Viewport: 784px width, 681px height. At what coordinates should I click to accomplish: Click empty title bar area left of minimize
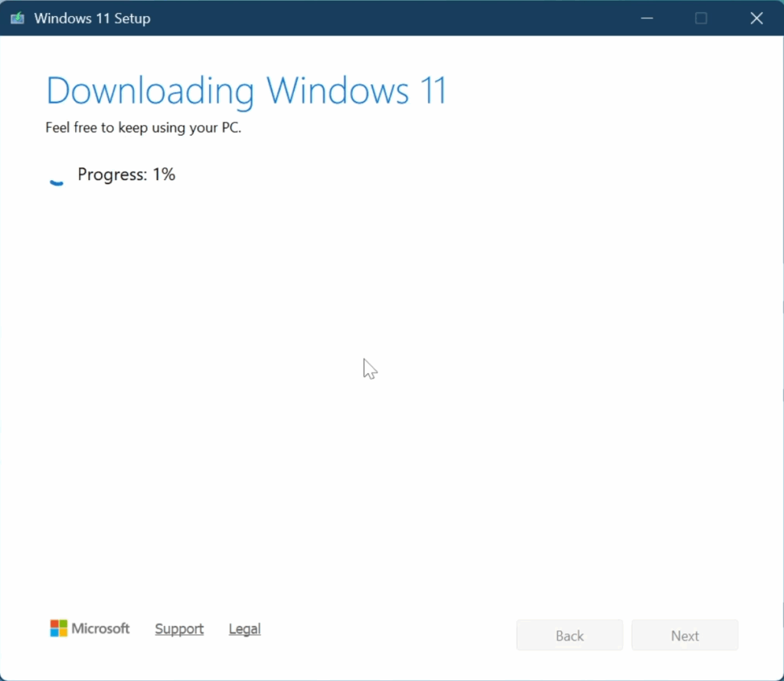383,18
